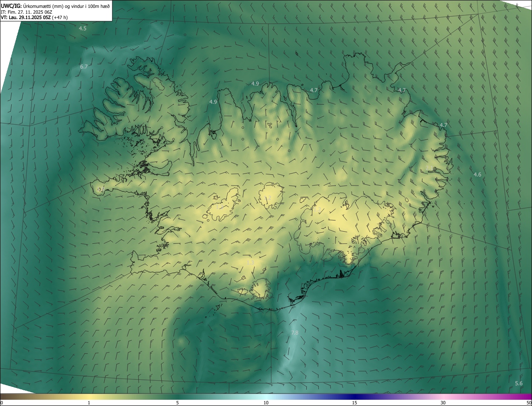Screen dimensions: 532x406
Task: Click the 6.7 value label on the map
Action: 84,67
